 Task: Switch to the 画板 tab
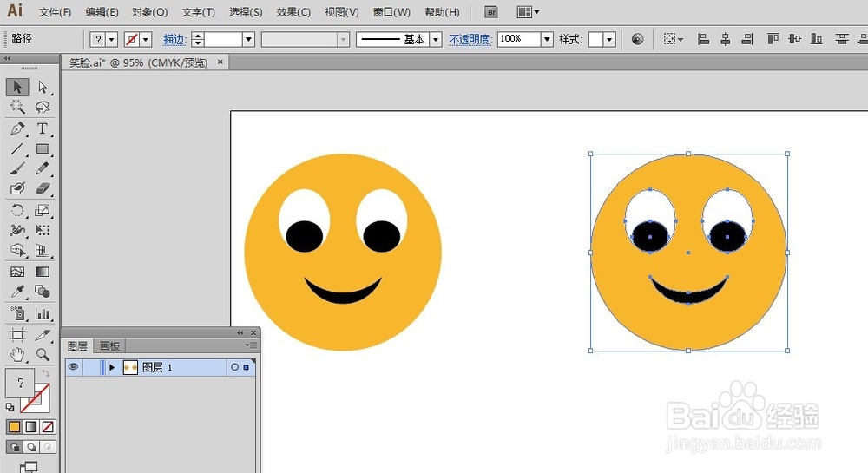point(109,345)
